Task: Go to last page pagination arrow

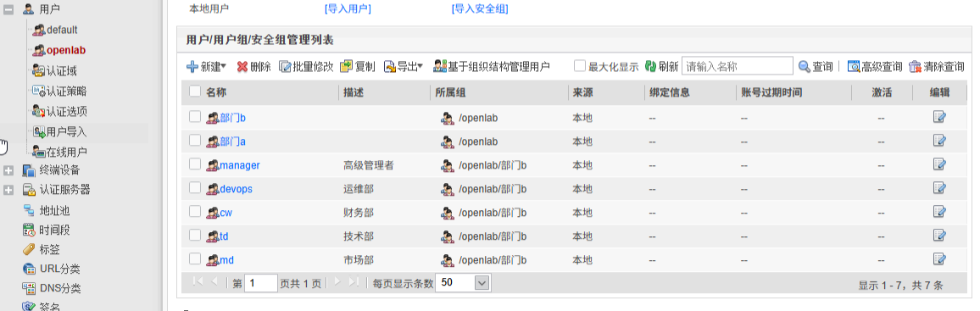Action: [354, 281]
